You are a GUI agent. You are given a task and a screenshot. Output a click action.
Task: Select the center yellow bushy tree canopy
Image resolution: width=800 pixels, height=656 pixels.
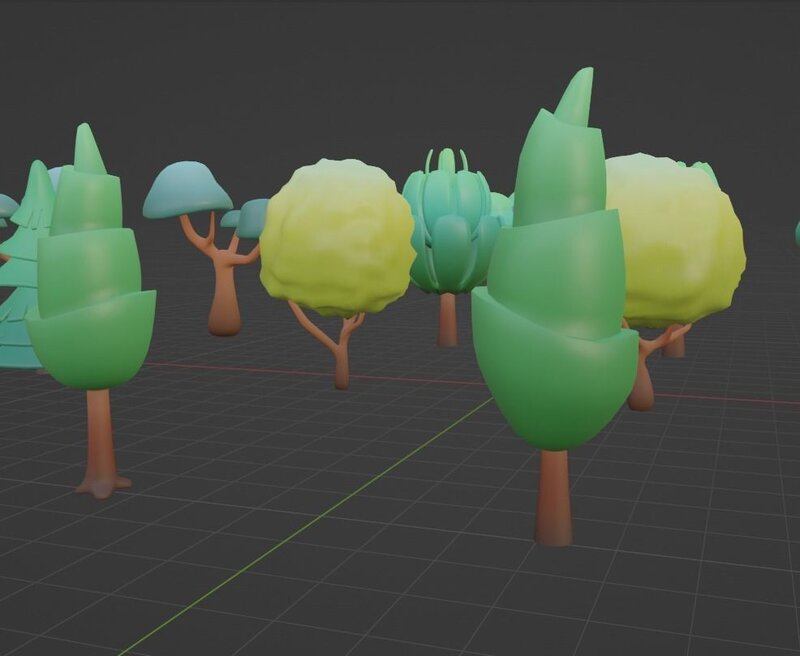(337, 237)
